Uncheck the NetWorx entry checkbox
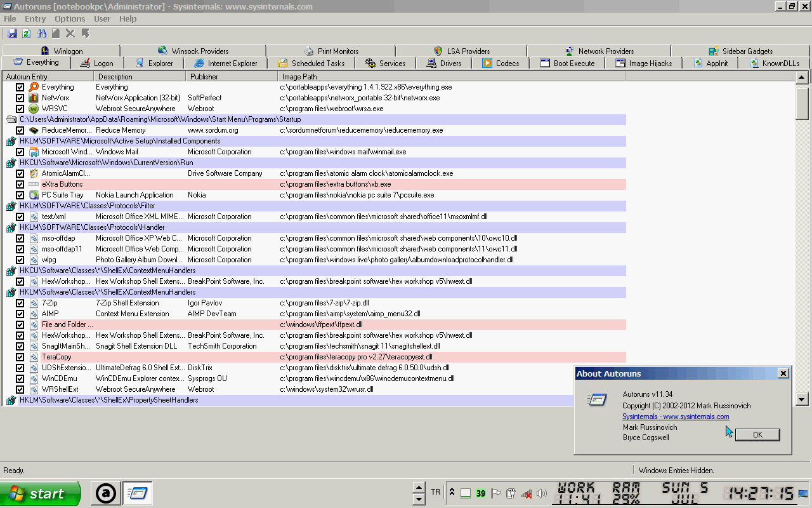 tap(20, 98)
